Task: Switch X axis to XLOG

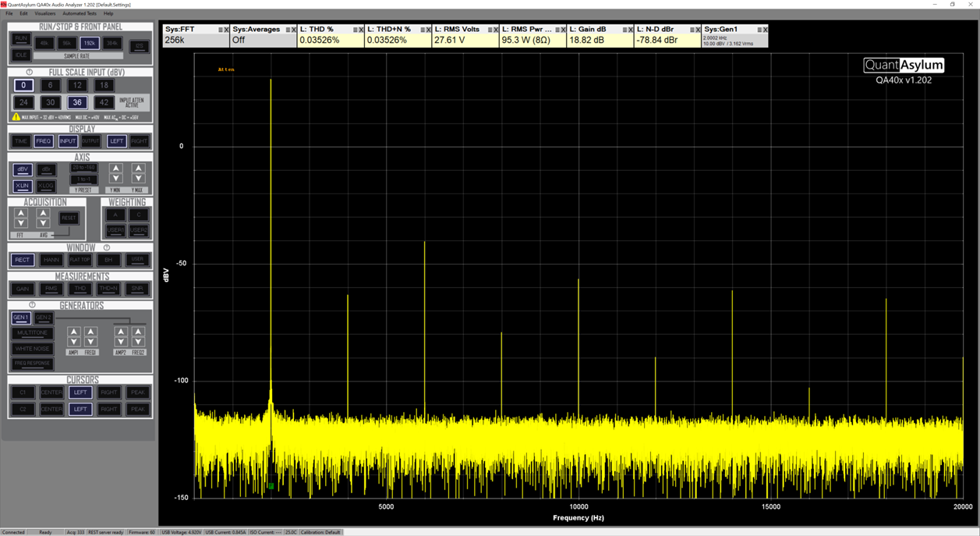Action: pyautogui.click(x=46, y=186)
